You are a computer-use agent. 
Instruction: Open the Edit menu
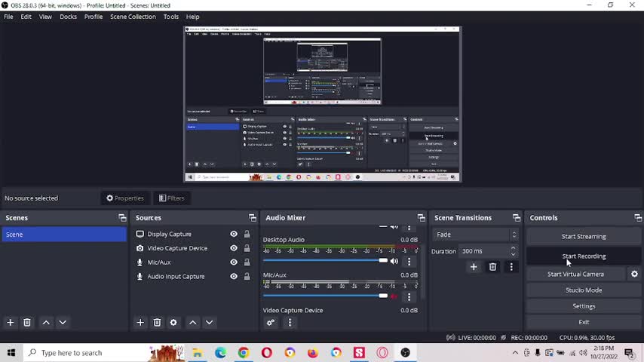tap(26, 17)
